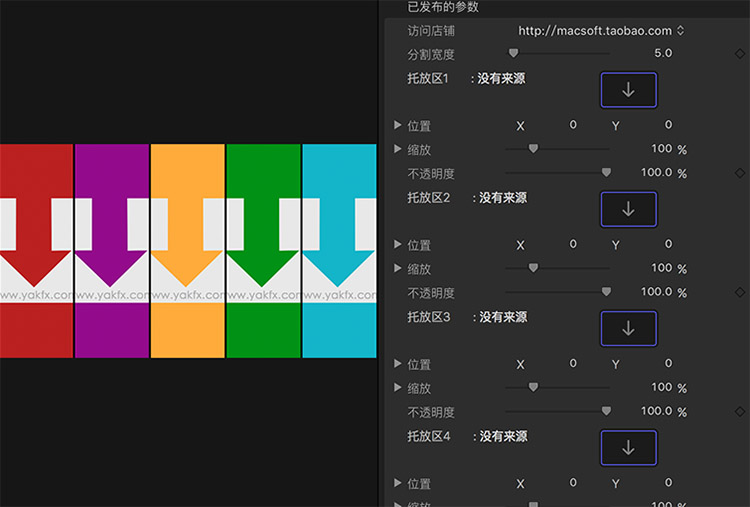Adjust 缩放 slider for 托放区1
The width and height of the screenshot is (750, 507).
(533, 148)
